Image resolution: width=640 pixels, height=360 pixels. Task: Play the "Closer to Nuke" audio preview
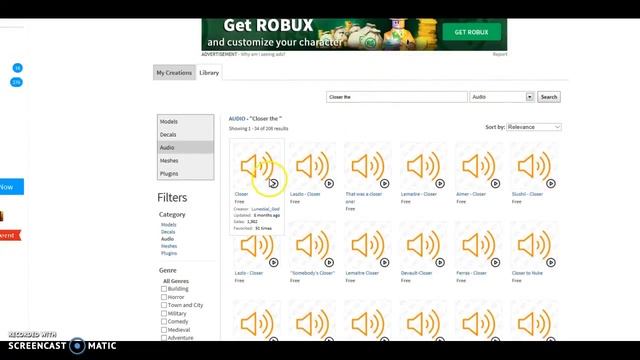[551, 262]
